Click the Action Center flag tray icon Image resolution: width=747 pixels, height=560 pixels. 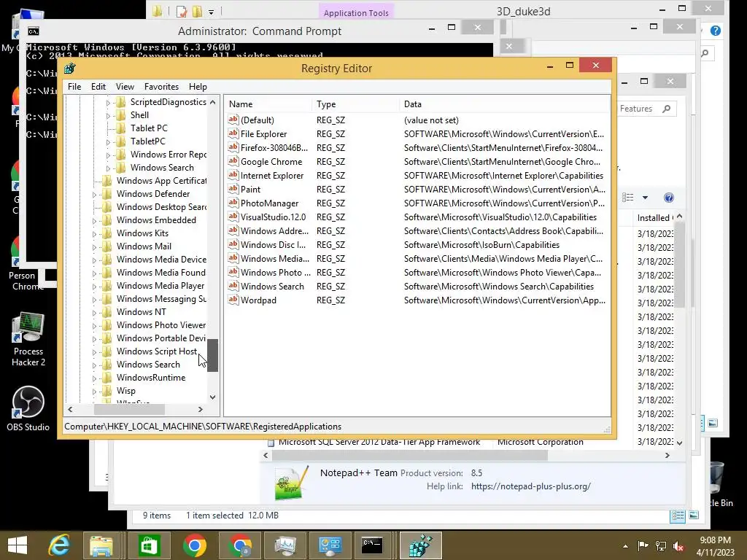[x=643, y=546]
